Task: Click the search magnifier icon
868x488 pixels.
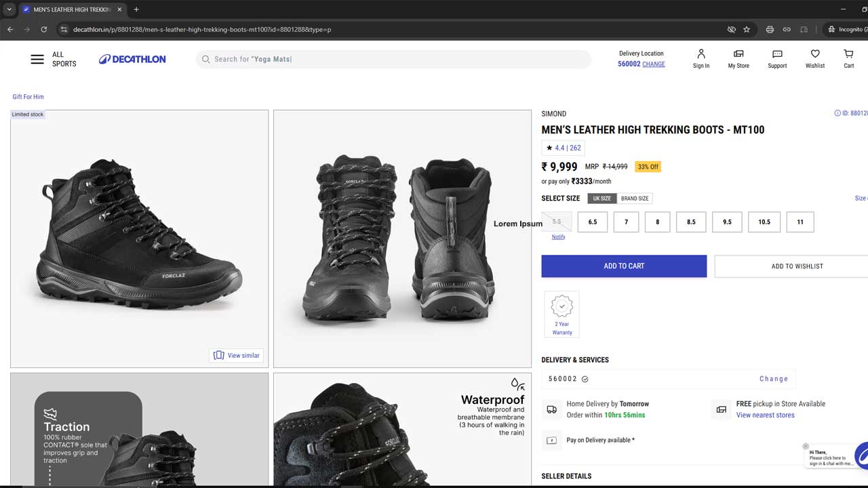Action: 205,59
